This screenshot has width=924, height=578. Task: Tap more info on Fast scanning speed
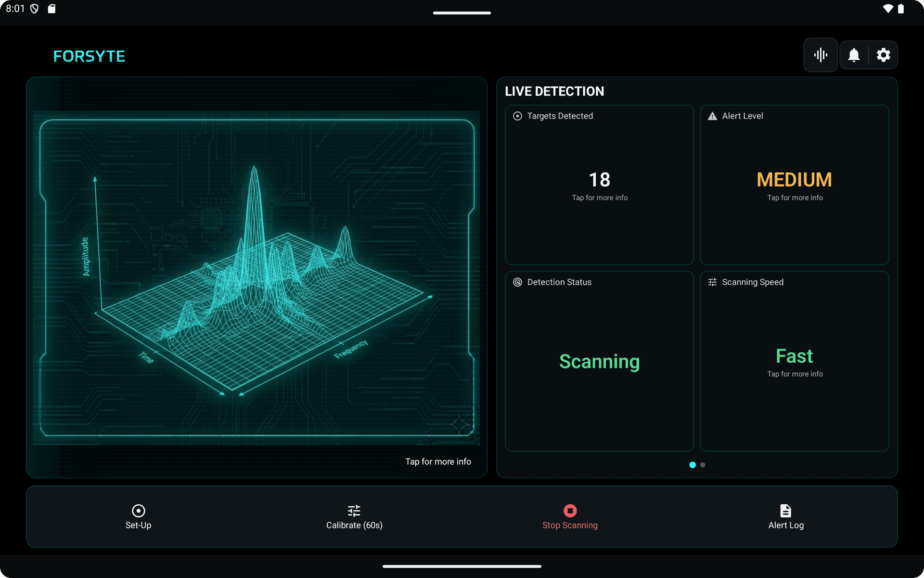click(794, 360)
